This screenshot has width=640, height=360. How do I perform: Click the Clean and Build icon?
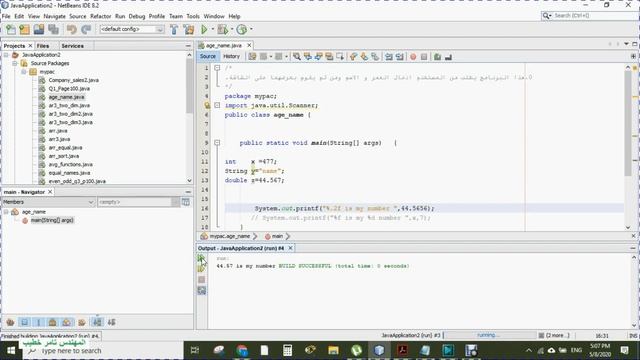pos(189,29)
